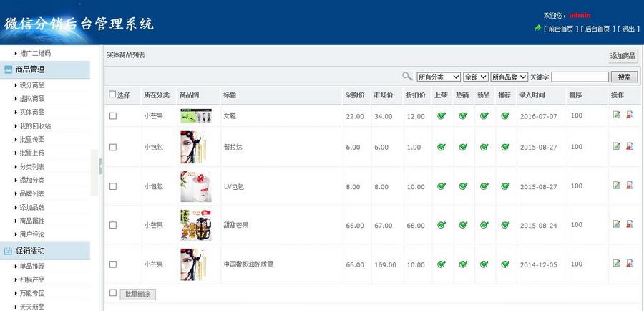The width and height of the screenshot is (644, 311).
Task: Check the 普拉达 row checkbox
Action: [113, 148]
